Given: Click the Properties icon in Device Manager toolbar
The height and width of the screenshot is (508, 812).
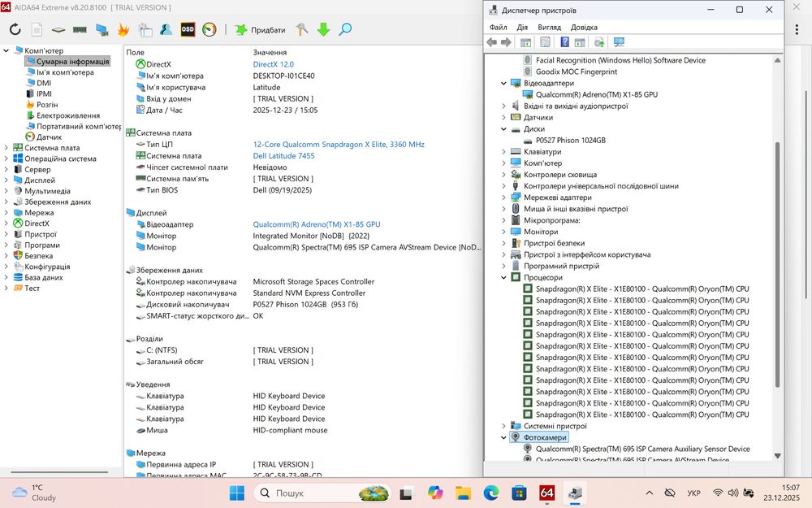Looking at the screenshot, I should [546, 42].
